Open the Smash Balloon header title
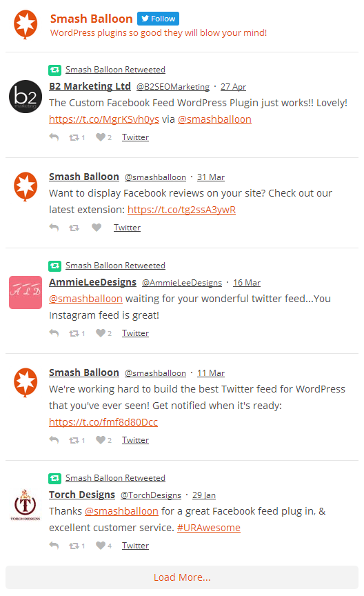The height and width of the screenshot is (596, 364). [x=92, y=19]
